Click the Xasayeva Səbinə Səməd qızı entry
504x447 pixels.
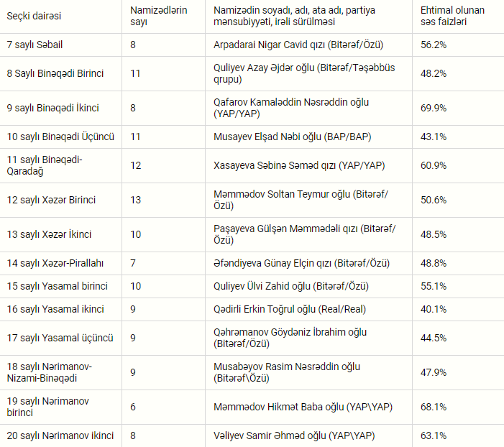click(299, 165)
